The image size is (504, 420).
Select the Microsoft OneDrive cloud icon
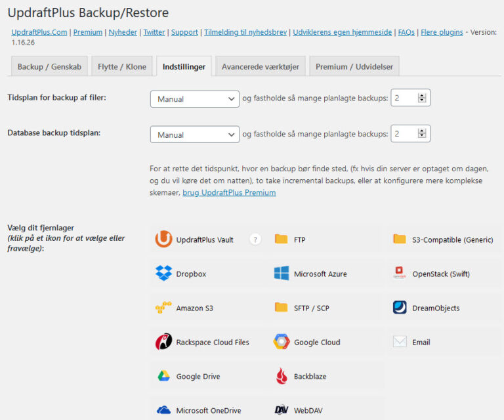pyautogui.click(x=163, y=410)
